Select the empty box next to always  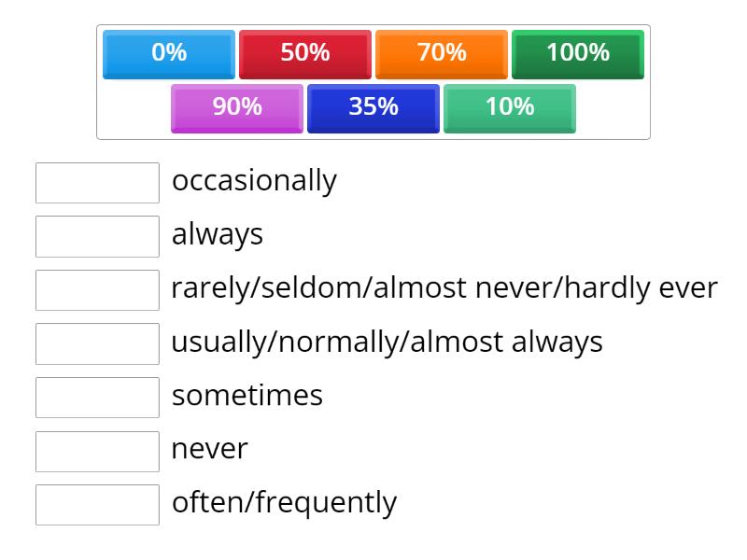click(97, 236)
